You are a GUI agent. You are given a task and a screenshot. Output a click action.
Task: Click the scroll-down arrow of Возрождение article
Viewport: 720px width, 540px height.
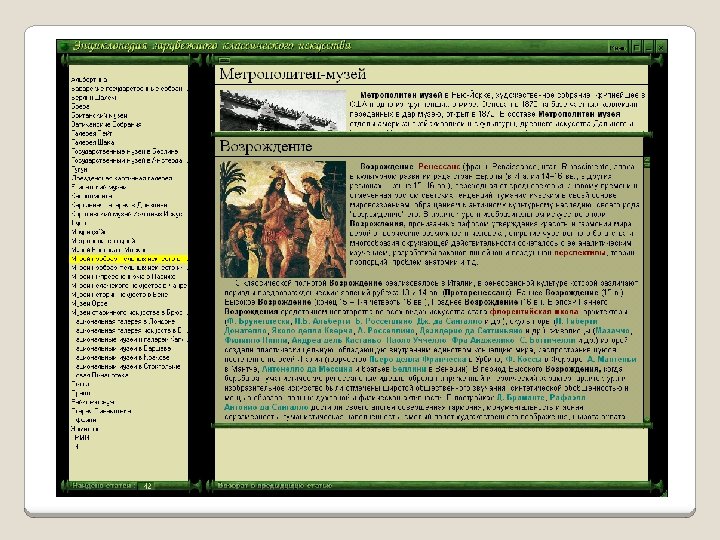pyautogui.click(x=647, y=419)
